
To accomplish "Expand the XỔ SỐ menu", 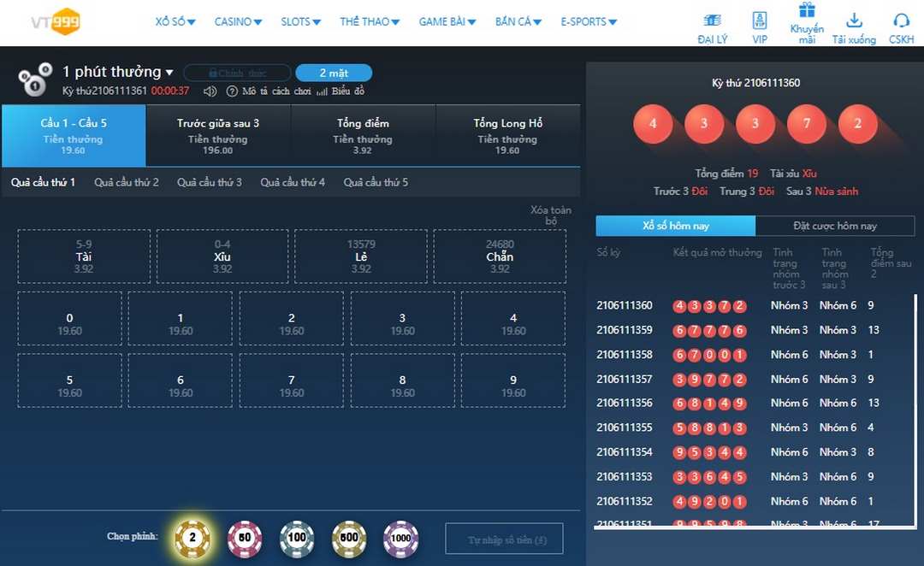I will [x=175, y=21].
